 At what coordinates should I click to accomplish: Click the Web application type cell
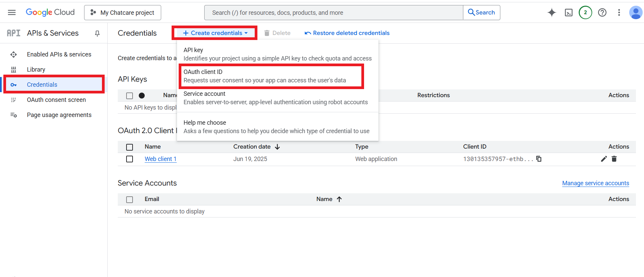click(x=376, y=159)
